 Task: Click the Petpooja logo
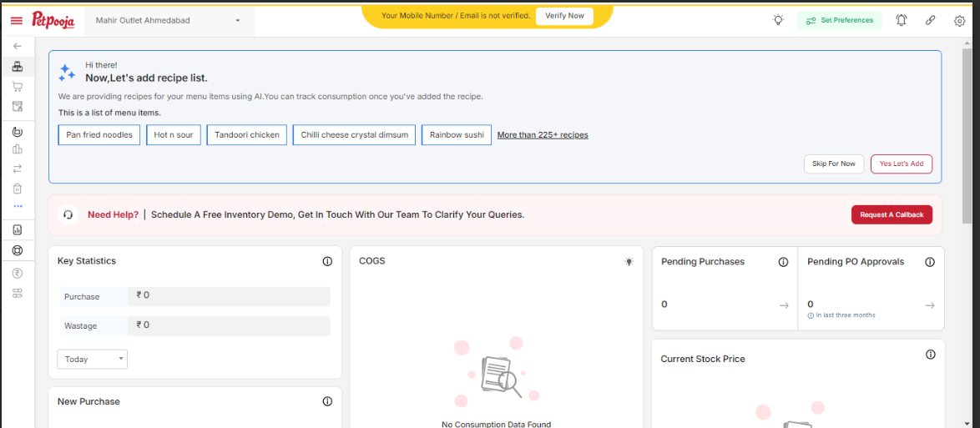53,21
